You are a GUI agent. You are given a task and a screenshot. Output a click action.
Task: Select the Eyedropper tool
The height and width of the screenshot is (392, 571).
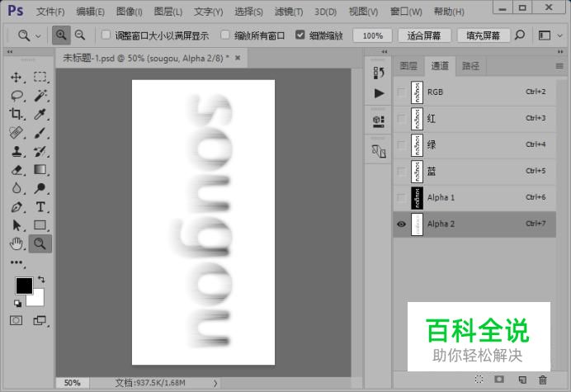[40, 114]
